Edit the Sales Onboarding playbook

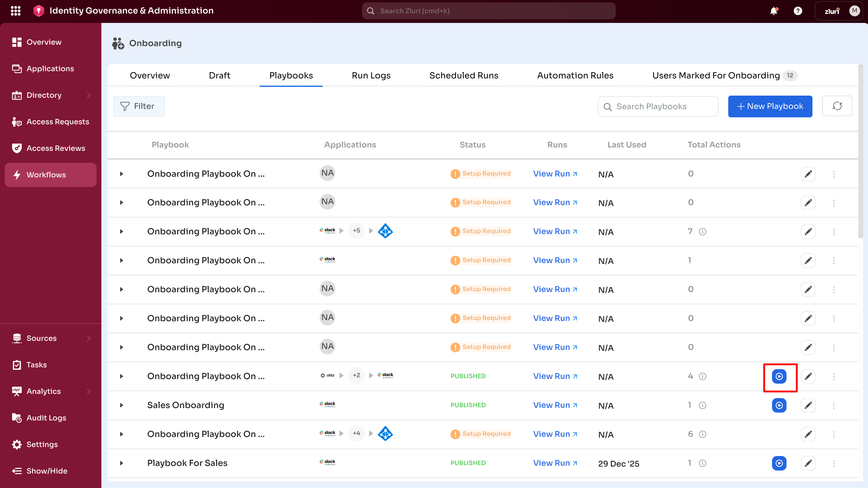tap(808, 405)
